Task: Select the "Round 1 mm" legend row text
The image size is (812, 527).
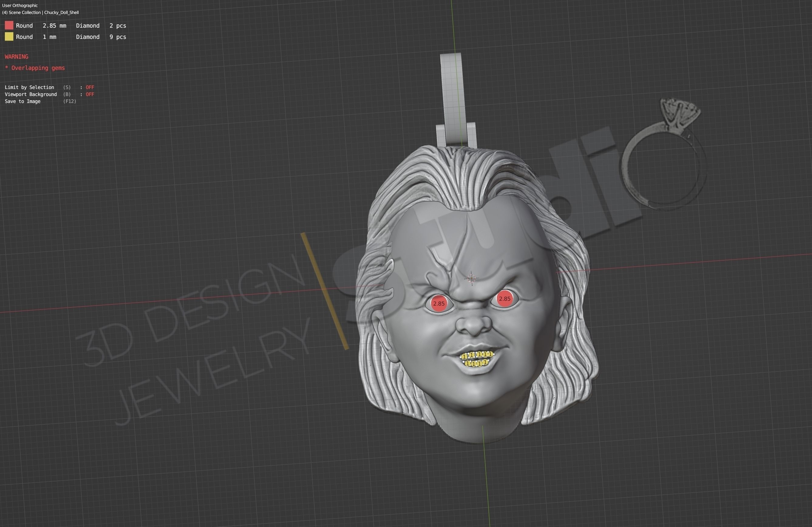Action: [36, 37]
